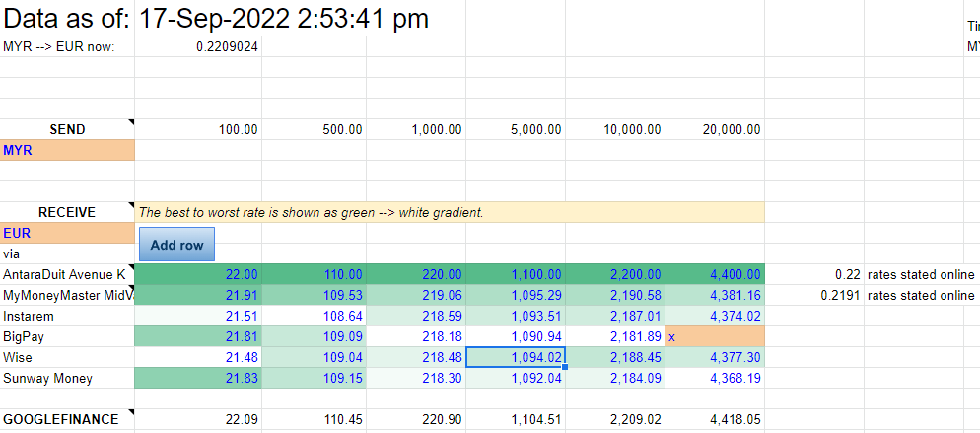Select BigPay's 21.81 value
This screenshot has width=980, height=433.
pos(198,336)
